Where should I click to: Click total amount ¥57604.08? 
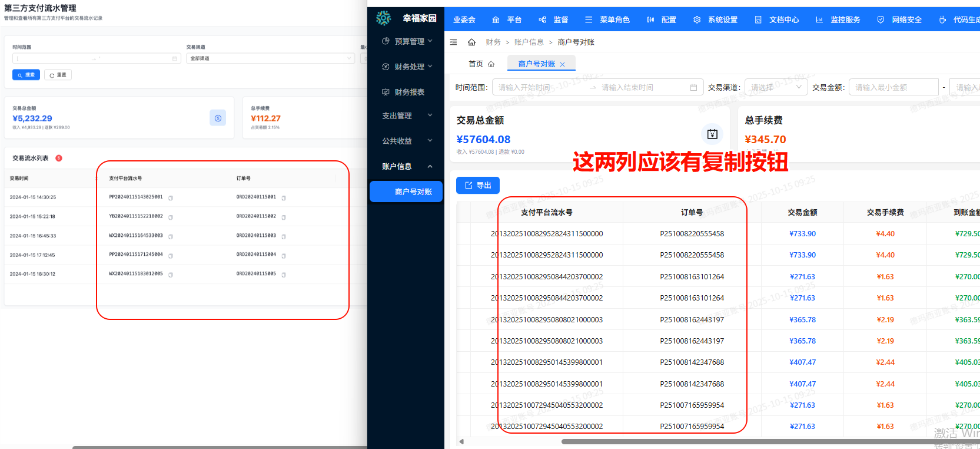click(483, 140)
